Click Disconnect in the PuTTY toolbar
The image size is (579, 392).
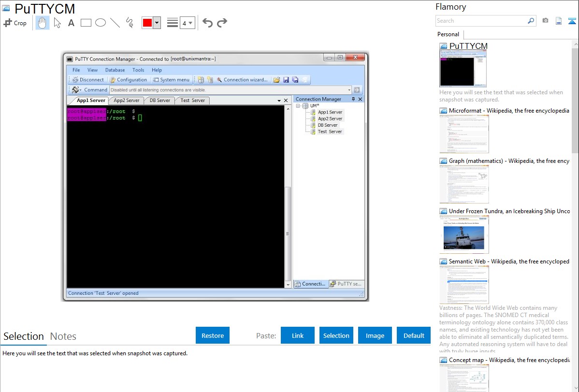[x=88, y=80]
